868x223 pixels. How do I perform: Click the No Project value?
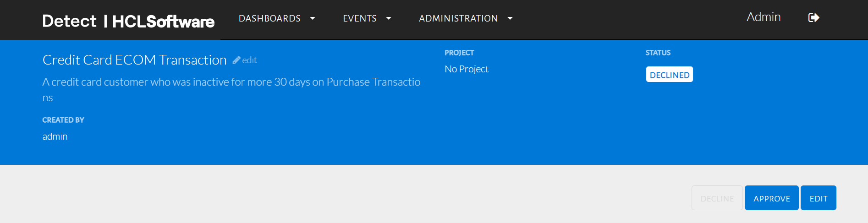tap(467, 69)
